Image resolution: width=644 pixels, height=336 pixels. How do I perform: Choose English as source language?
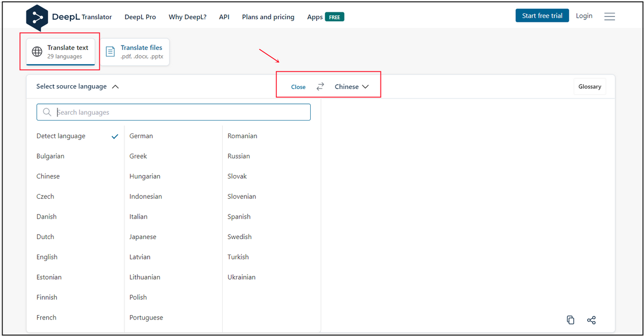[47, 257]
